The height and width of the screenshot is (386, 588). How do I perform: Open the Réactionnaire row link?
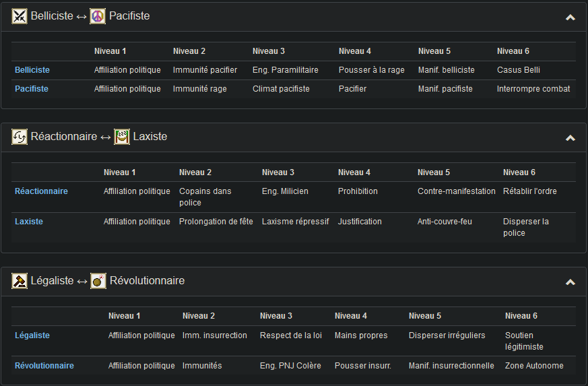pyautogui.click(x=41, y=191)
